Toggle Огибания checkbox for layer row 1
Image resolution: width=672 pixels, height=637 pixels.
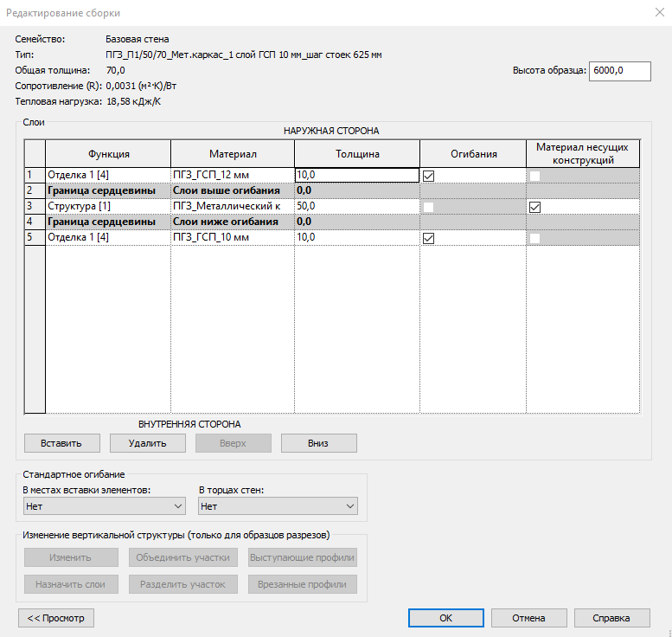point(428,175)
